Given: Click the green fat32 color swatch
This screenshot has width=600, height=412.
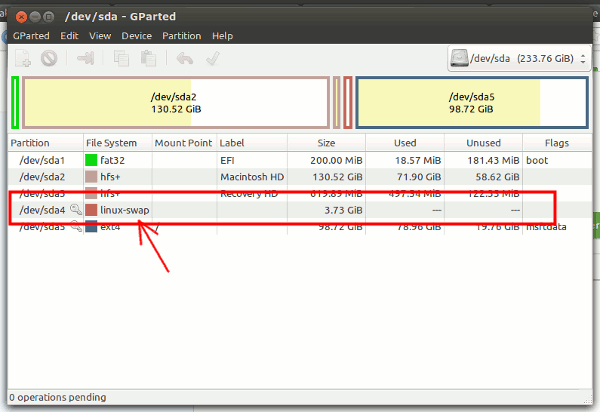Looking at the screenshot, I should (x=91, y=160).
